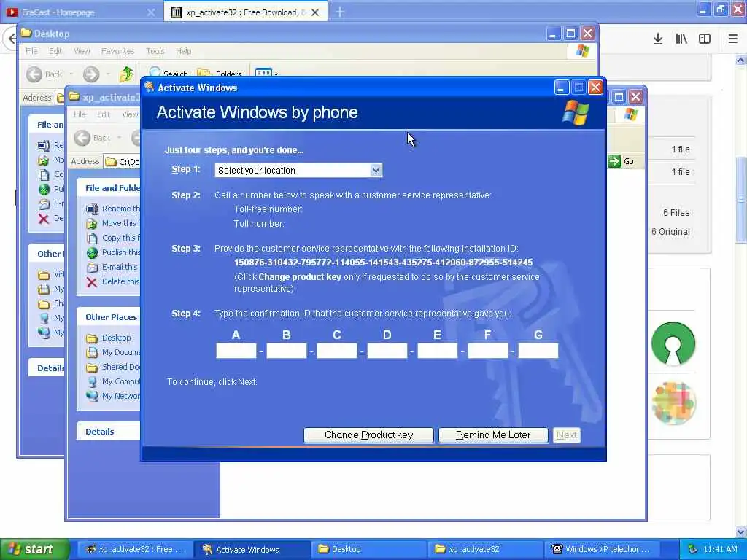Open the View menu in Desktop window

(x=82, y=51)
